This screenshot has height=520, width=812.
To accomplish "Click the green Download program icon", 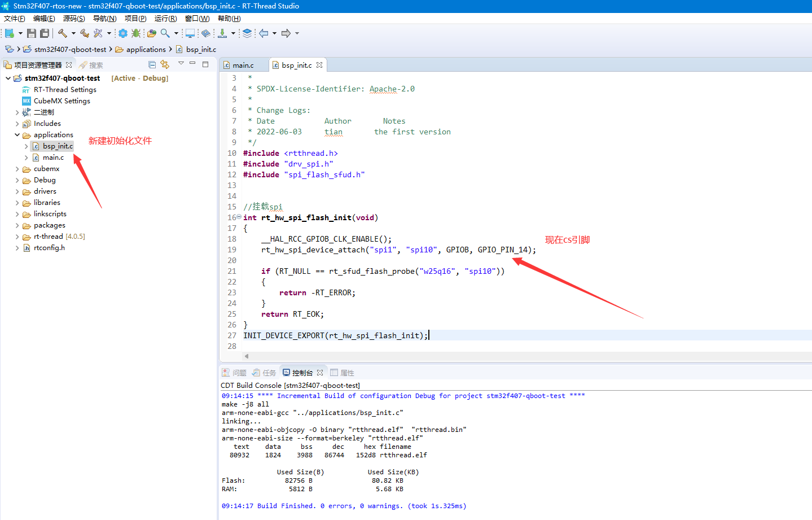I will point(222,33).
